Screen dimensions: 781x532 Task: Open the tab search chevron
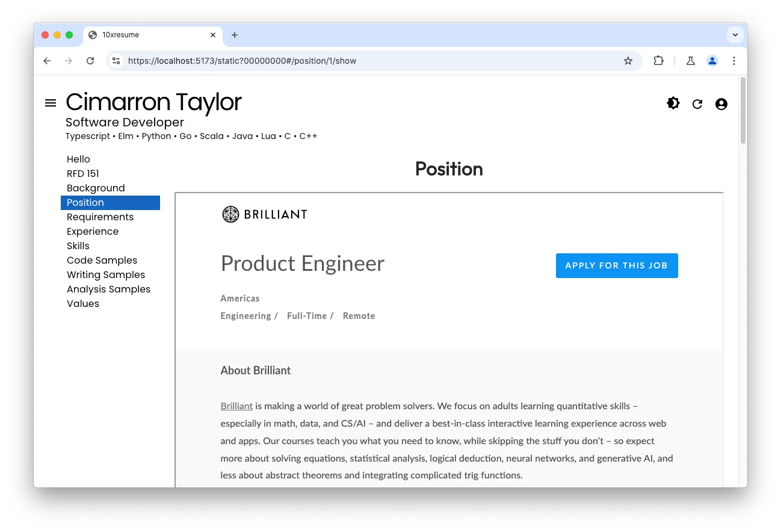pos(735,34)
